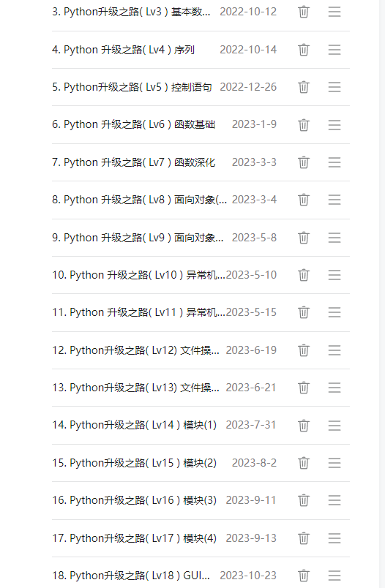
Task: Click drag handle on Lv8 面向对象 row
Action: [x=334, y=200]
